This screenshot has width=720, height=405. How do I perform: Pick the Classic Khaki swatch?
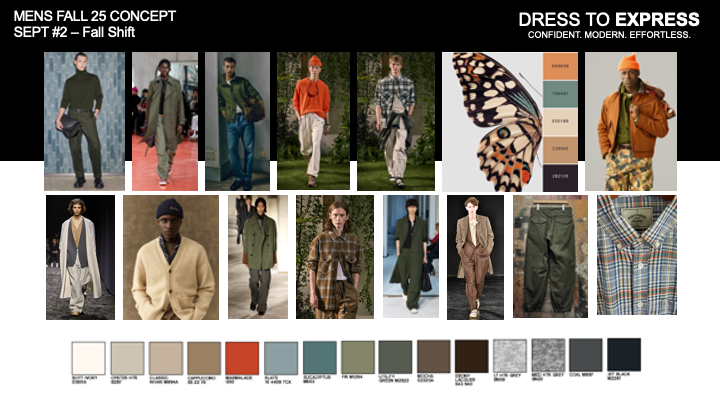click(166, 358)
